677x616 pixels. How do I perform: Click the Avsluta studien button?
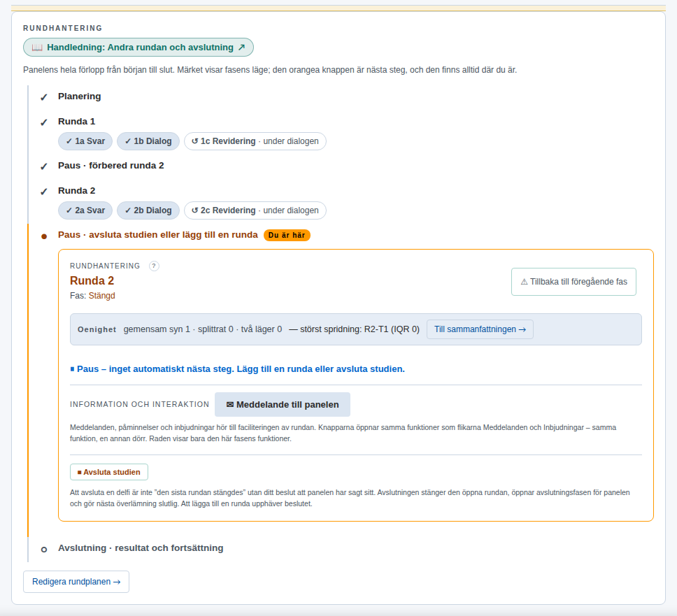pos(109,472)
